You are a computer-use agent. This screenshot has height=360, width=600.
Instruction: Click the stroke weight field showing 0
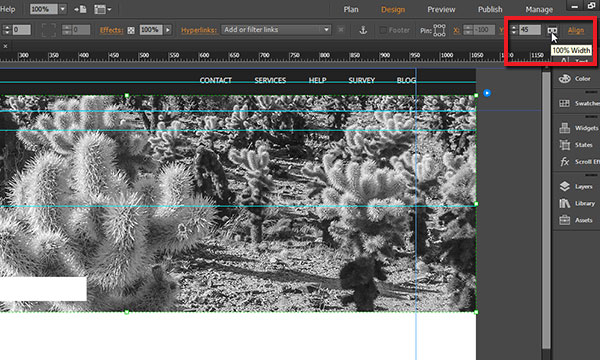[x=21, y=30]
